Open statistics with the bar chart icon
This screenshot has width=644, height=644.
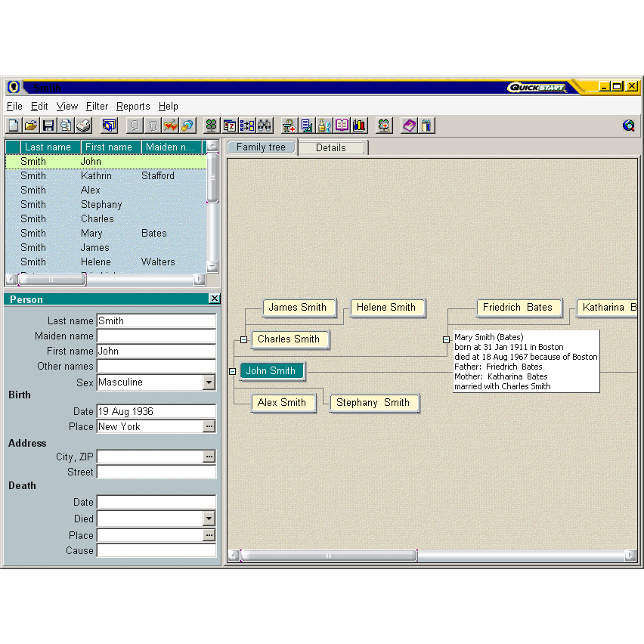tap(361, 125)
